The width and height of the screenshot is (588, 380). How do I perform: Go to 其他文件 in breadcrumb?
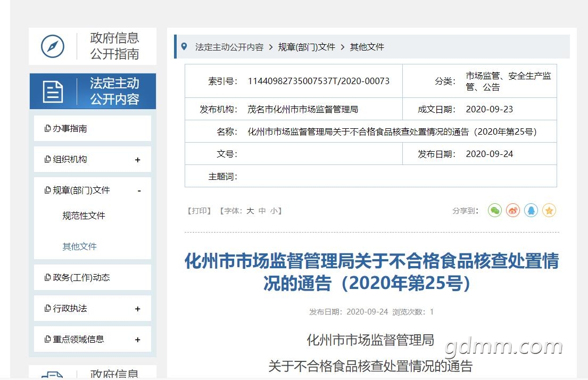[x=367, y=47]
